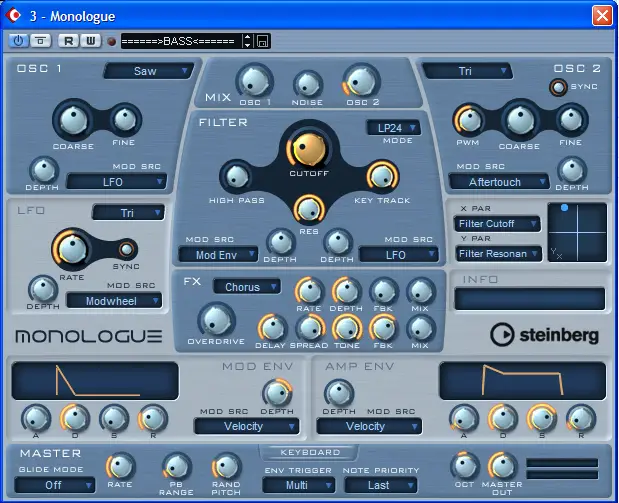619x503 pixels.
Task: Toggle the LFO Sync button
Action: [127, 249]
